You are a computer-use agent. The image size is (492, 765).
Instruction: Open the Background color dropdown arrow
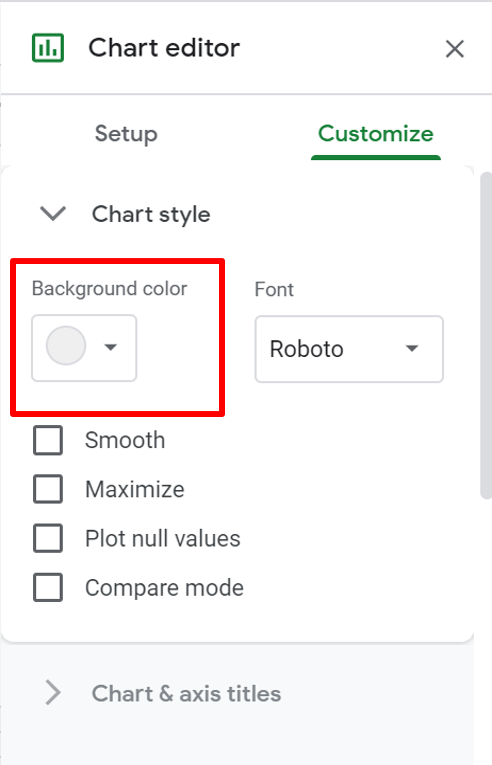(111, 347)
